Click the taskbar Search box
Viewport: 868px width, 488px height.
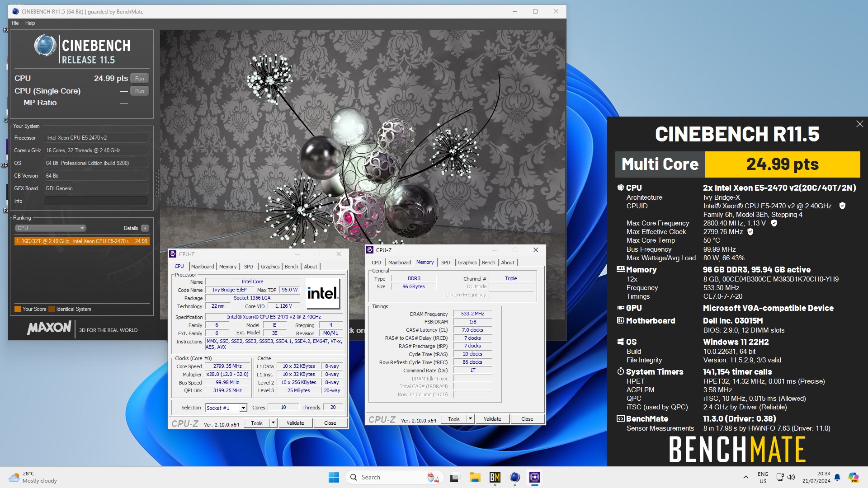(394, 478)
